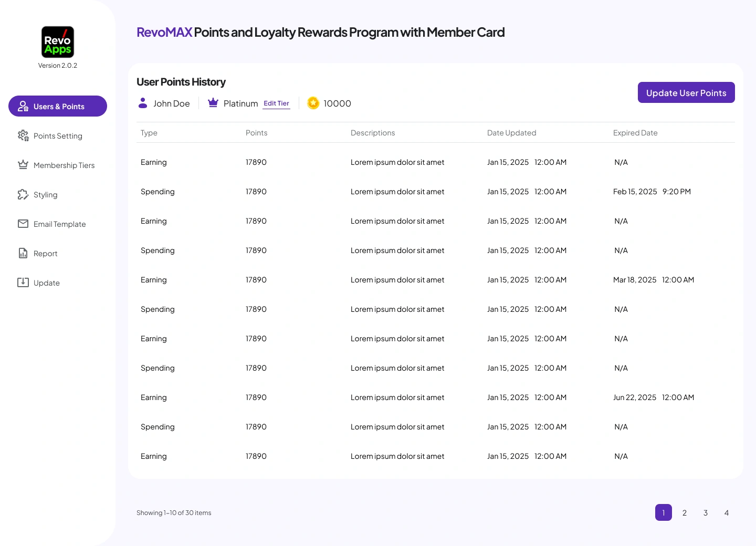Image resolution: width=756 pixels, height=546 pixels.
Task: Click the Users & Points person icon
Action: (x=23, y=106)
